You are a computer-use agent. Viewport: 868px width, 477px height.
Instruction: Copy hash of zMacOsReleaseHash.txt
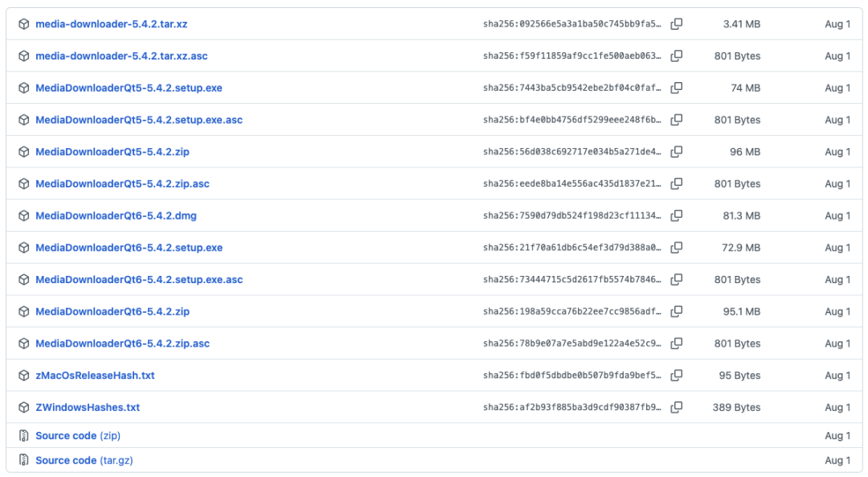point(677,376)
